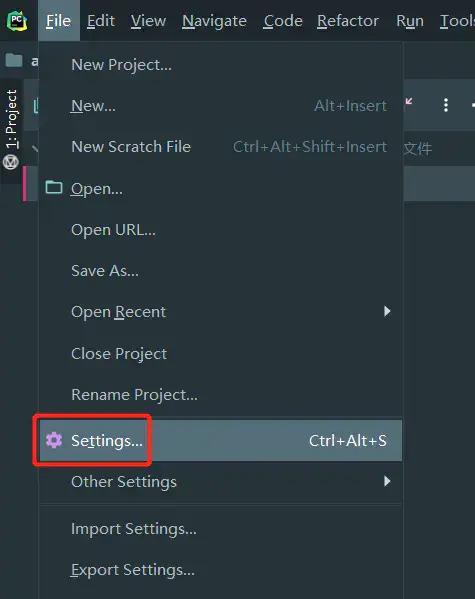The height and width of the screenshot is (599, 475).
Task: Open the Edit menu
Action: (x=101, y=21)
